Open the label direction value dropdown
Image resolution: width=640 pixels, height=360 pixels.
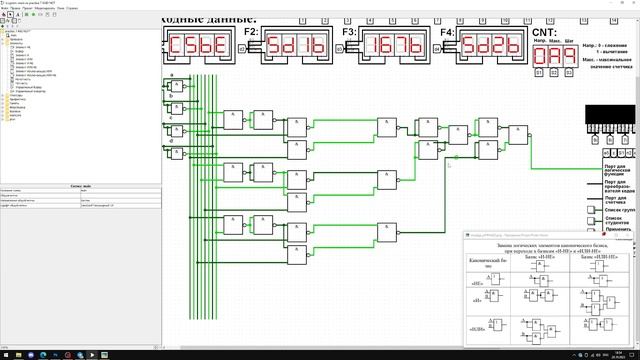point(120,200)
